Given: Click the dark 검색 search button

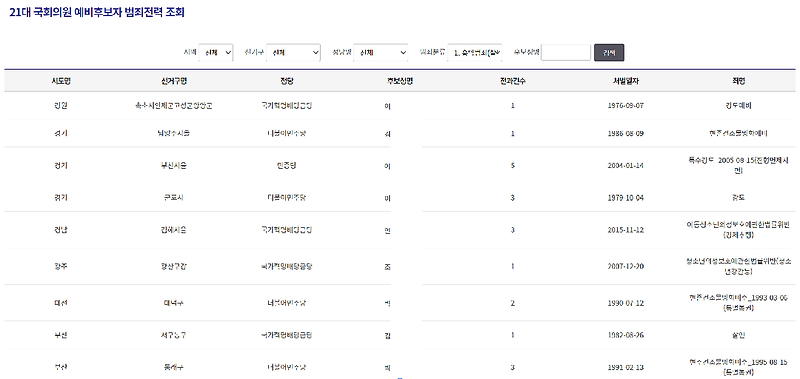Looking at the screenshot, I should click(609, 53).
